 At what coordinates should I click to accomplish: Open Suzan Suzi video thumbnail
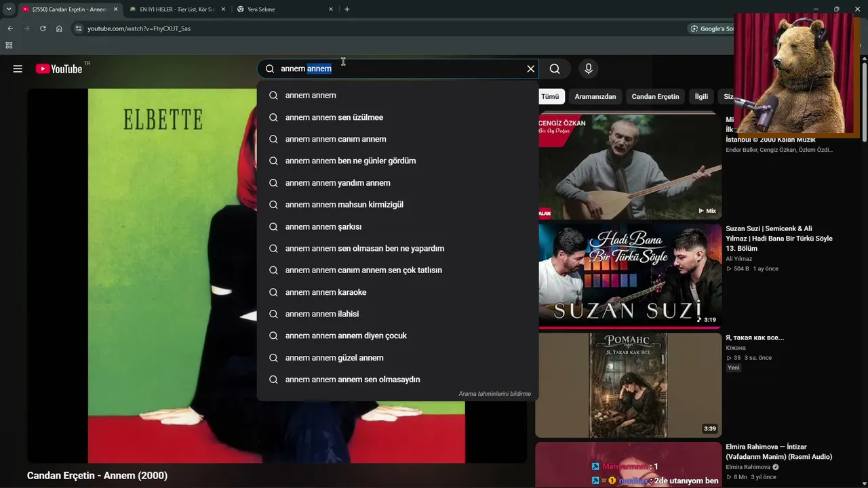(x=630, y=276)
